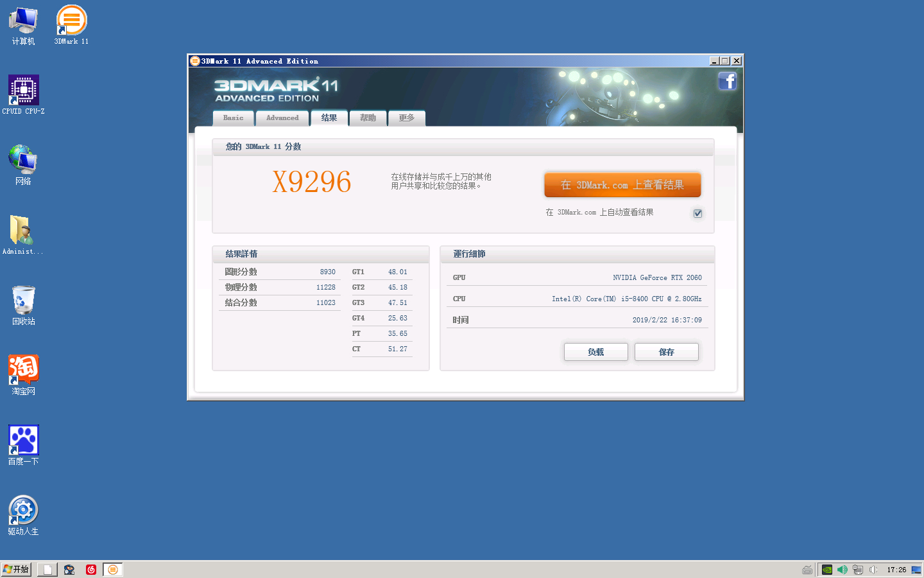Viewport: 924px width, 578px height.
Task: Click the 3DMark window title bar icon
Action: pyautogui.click(x=195, y=61)
